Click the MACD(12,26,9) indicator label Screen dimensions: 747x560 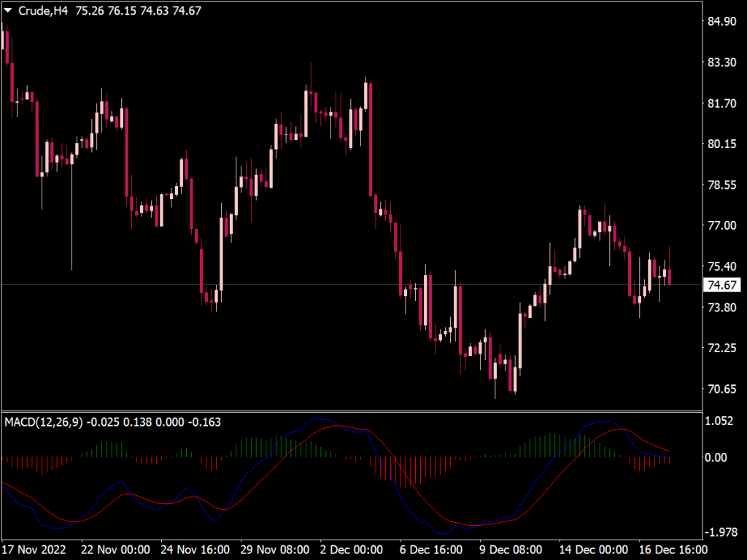pos(44,421)
